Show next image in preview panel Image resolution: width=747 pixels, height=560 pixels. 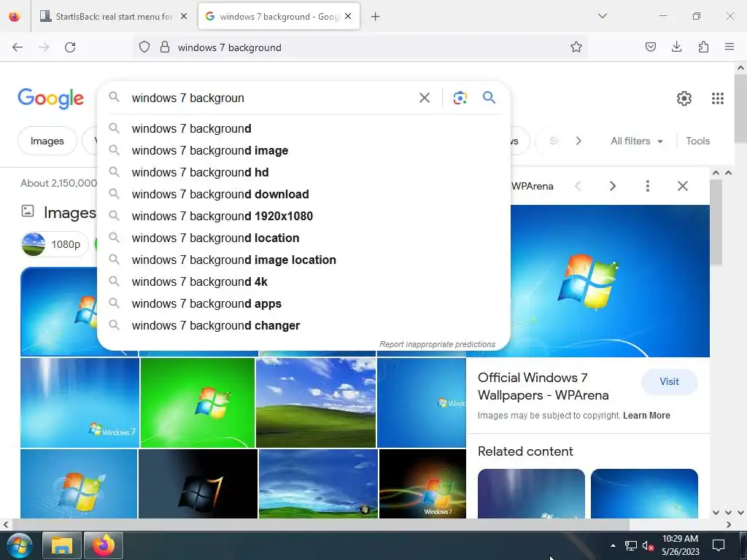pyautogui.click(x=613, y=186)
